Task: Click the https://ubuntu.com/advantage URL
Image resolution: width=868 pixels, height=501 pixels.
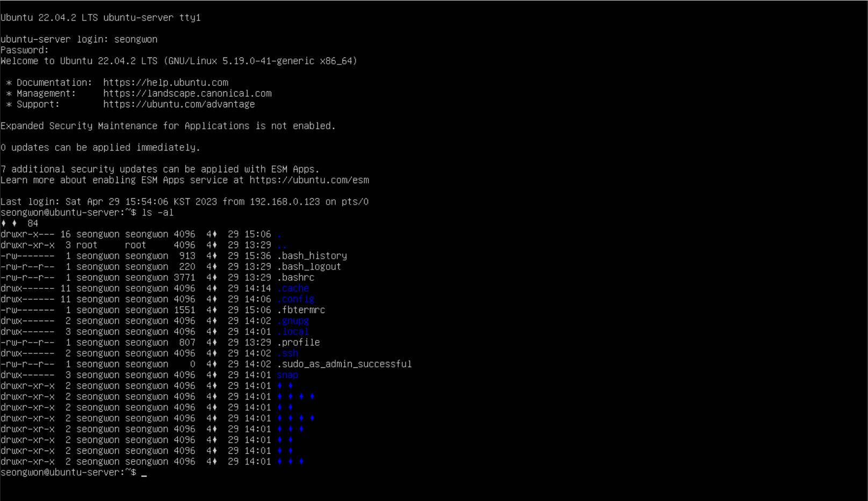Action: pos(179,104)
